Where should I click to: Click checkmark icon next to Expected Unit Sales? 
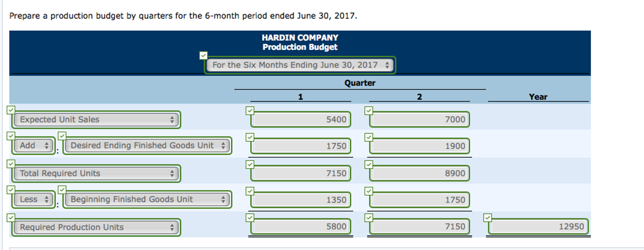(x=11, y=110)
